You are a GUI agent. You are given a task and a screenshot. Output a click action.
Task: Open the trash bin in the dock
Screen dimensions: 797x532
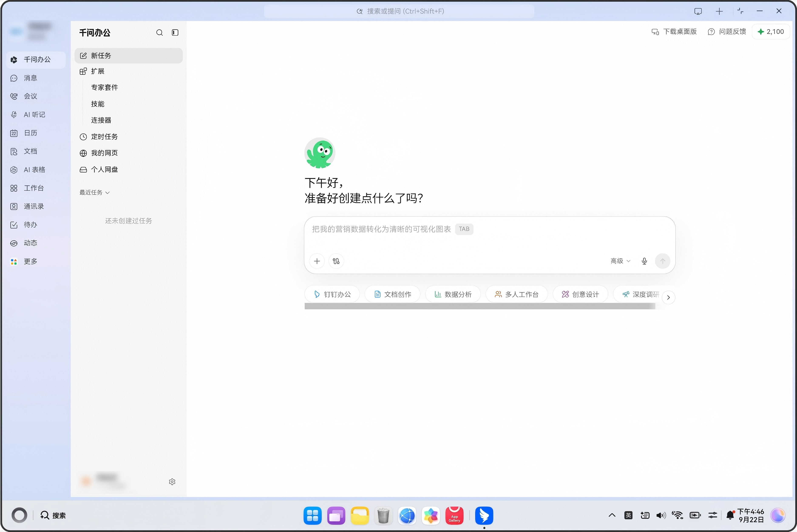coord(383,516)
